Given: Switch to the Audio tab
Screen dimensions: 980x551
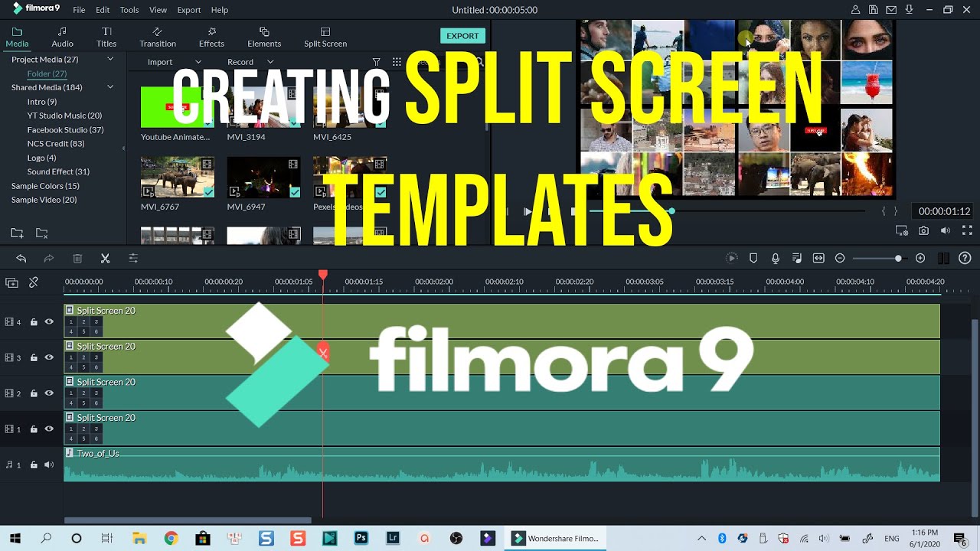Looking at the screenshot, I should tap(62, 37).
